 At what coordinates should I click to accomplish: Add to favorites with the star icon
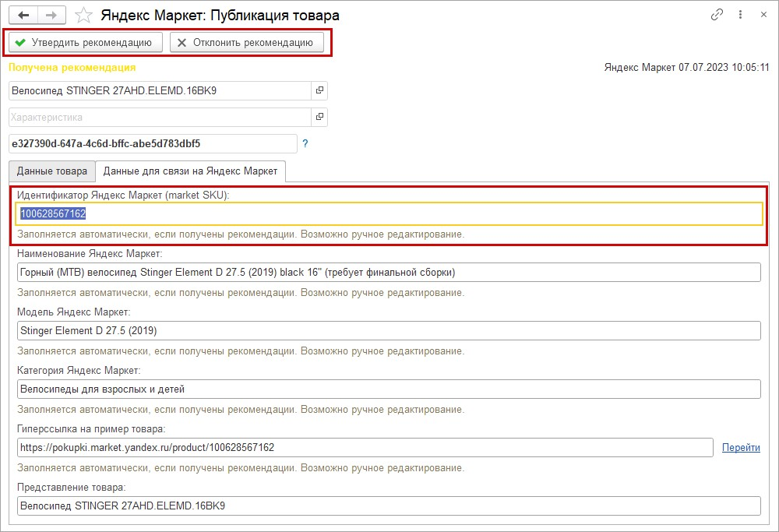pyautogui.click(x=83, y=16)
